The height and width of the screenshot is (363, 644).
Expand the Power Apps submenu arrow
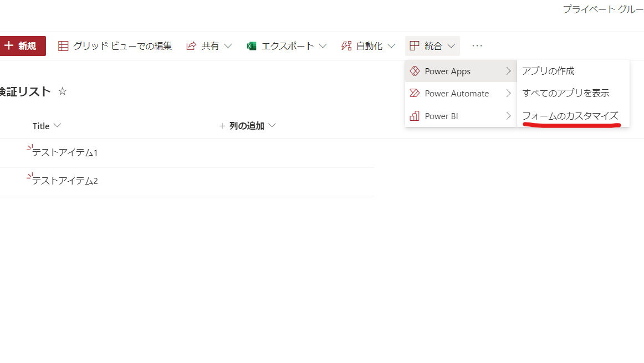point(508,71)
